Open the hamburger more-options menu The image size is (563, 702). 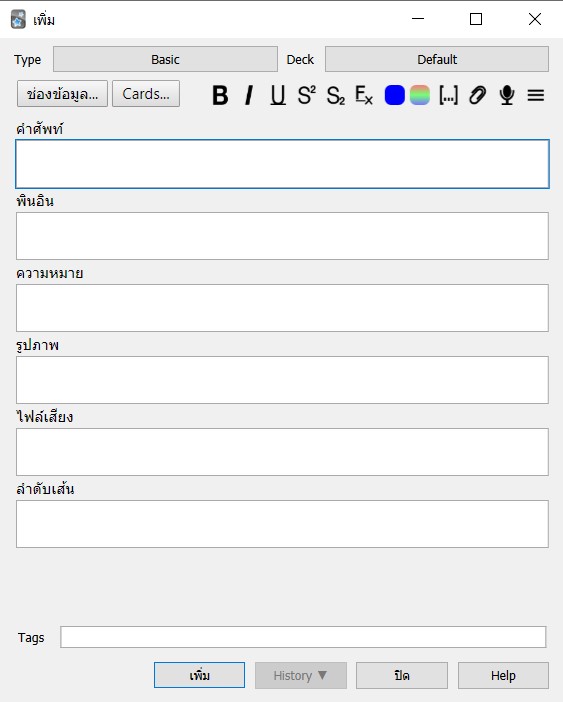[536, 95]
